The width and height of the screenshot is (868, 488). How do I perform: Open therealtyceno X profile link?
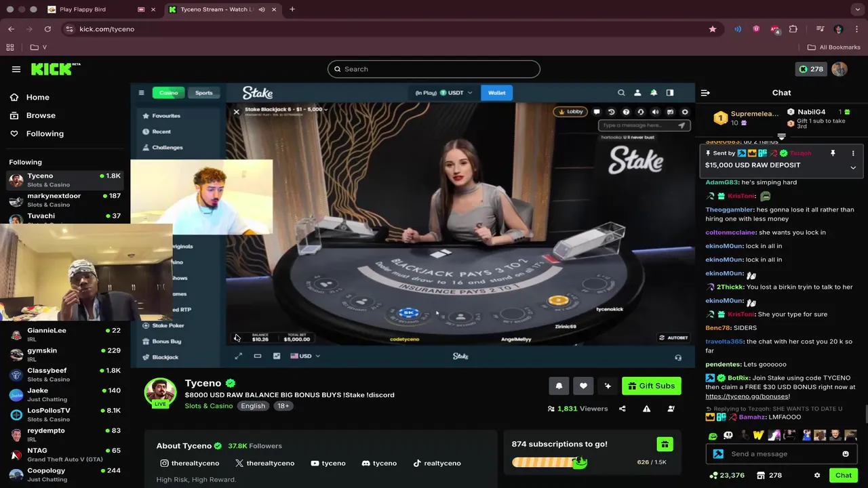click(x=264, y=464)
